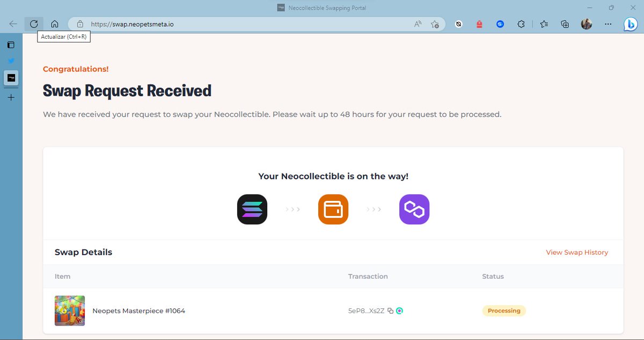Screen dimensions: 644x340
Task: Open the blue circular extension icon
Action: [x=500, y=24]
